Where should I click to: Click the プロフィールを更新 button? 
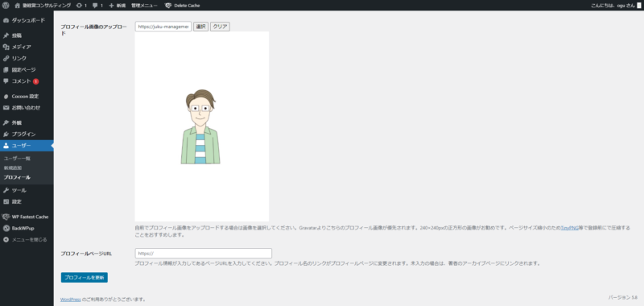(85, 277)
